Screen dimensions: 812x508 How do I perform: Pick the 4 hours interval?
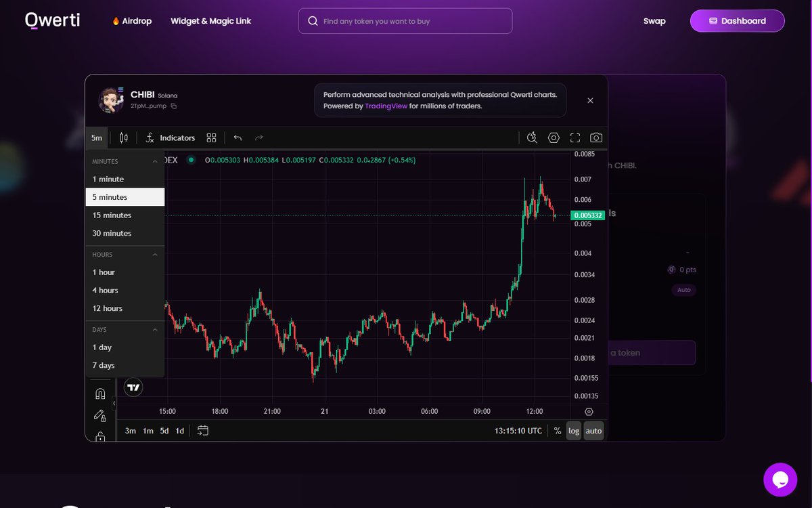coord(125,290)
